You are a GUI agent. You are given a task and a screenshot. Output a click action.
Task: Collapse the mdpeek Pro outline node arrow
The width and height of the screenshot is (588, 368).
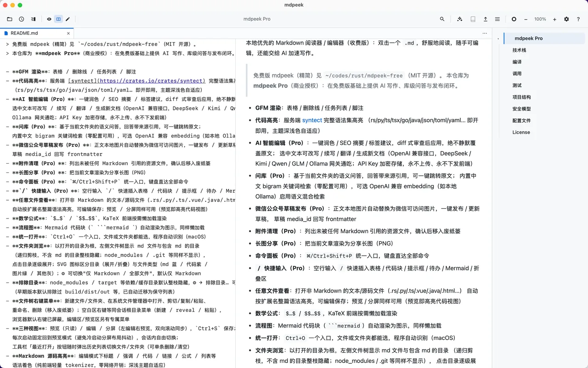coord(498,39)
